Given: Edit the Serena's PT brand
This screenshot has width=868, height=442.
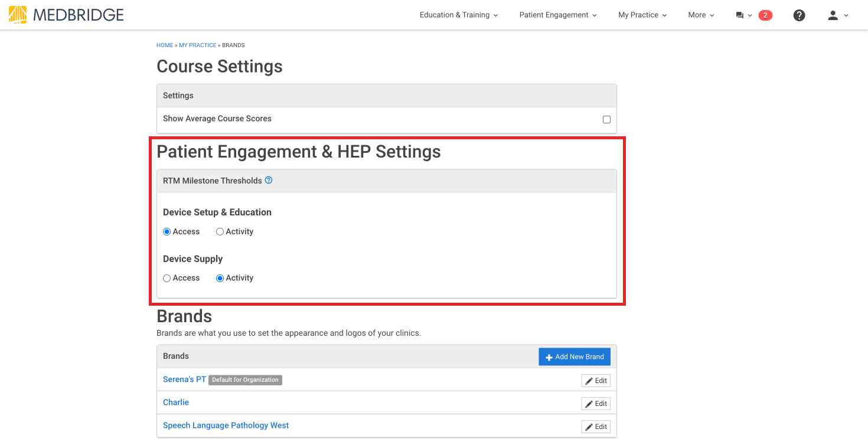Looking at the screenshot, I should (596, 381).
